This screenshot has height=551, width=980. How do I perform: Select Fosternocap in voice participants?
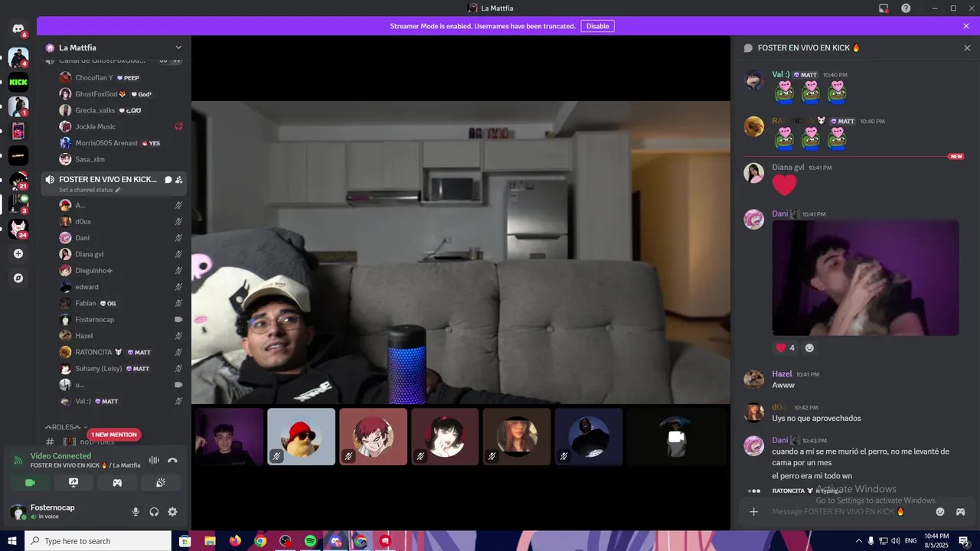click(x=121, y=319)
